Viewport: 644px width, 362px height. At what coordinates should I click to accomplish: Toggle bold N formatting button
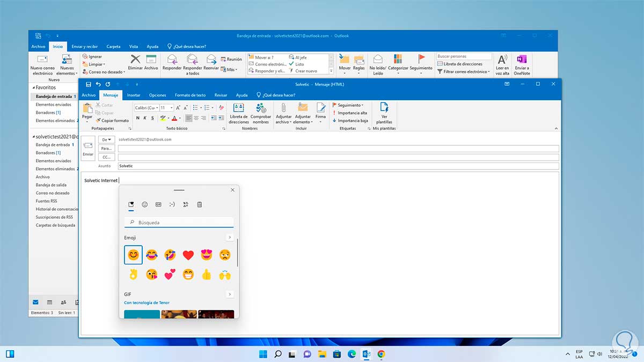[137, 118]
